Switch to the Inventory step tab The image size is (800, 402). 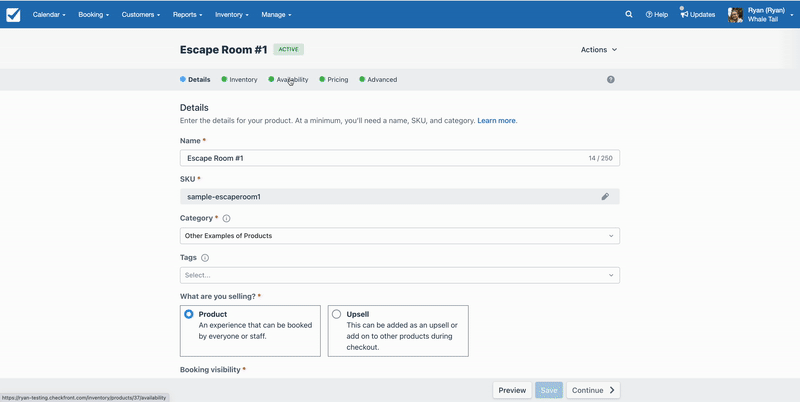tap(239, 80)
